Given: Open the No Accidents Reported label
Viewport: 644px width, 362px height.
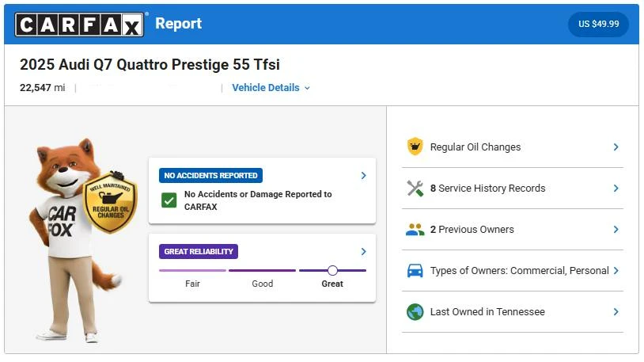Looking at the screenshot, I should click(210, 176).
